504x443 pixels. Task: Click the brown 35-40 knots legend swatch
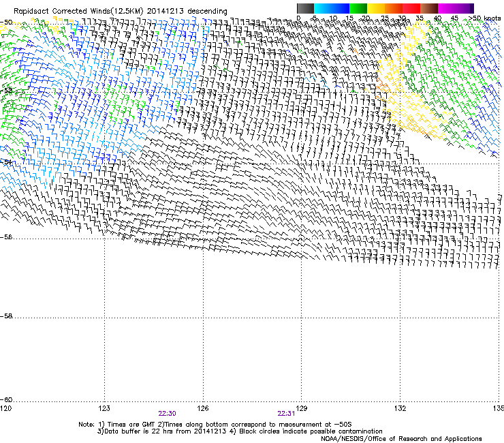[429, 8]
